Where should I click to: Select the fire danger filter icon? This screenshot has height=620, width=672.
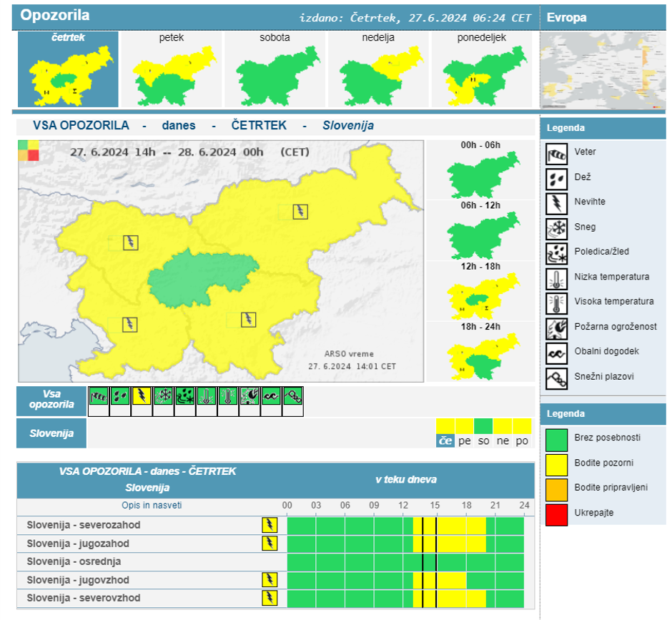pos(249,395)
